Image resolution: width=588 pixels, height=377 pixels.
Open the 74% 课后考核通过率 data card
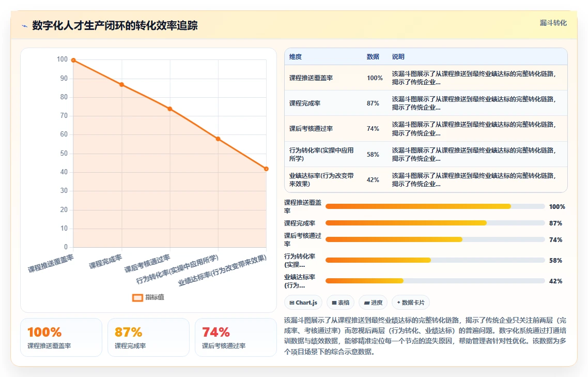(x=236, y=337)
